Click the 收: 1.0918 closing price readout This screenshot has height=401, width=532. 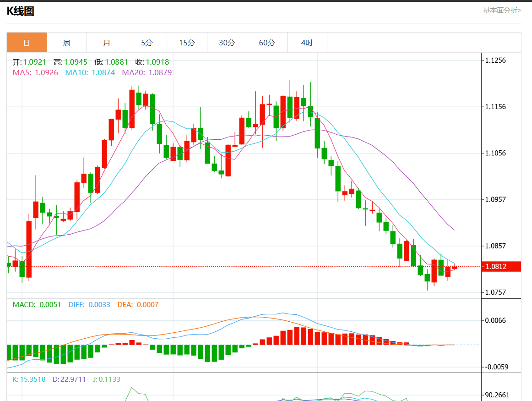coord(152,62)
